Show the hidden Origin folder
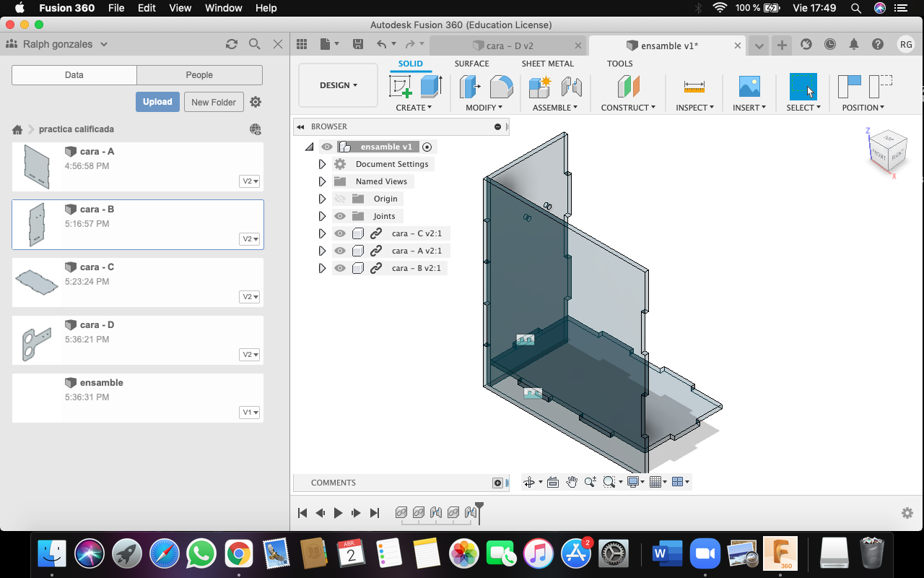Image resolution: width=924 pixels, height=578 pixels. (340, 199)
